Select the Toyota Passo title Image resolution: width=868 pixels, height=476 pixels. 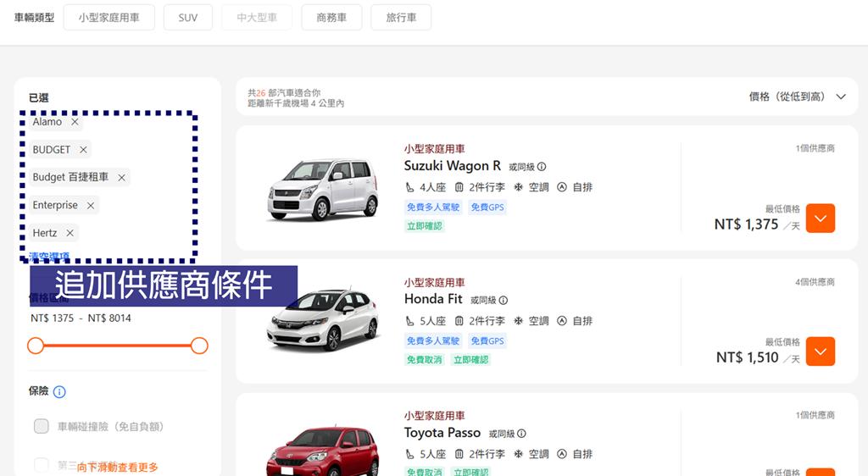[442, 433]
